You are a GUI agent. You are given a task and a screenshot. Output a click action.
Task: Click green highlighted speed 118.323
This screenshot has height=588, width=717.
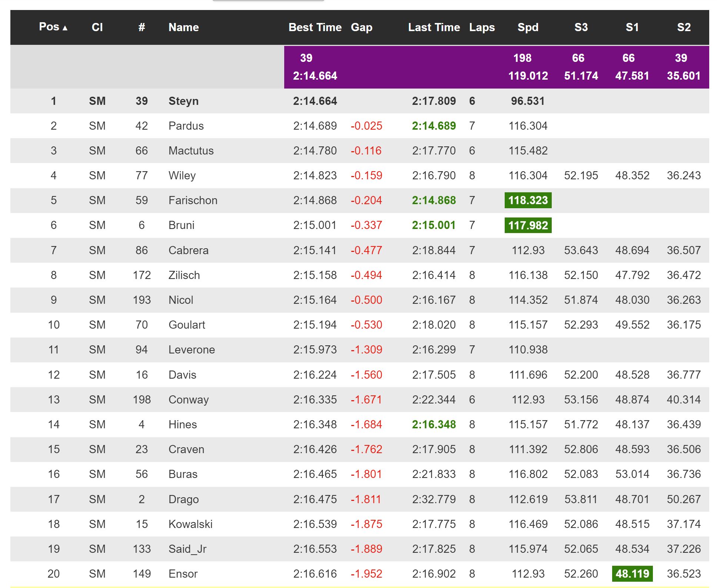tap(528, 200)
